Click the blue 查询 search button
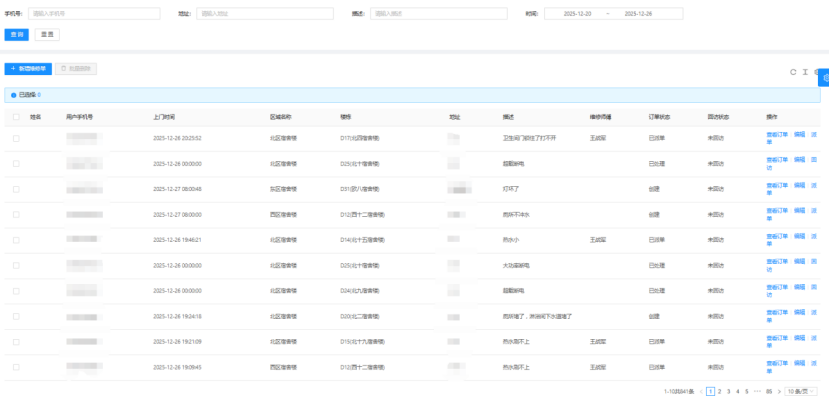 click(17, 34)
